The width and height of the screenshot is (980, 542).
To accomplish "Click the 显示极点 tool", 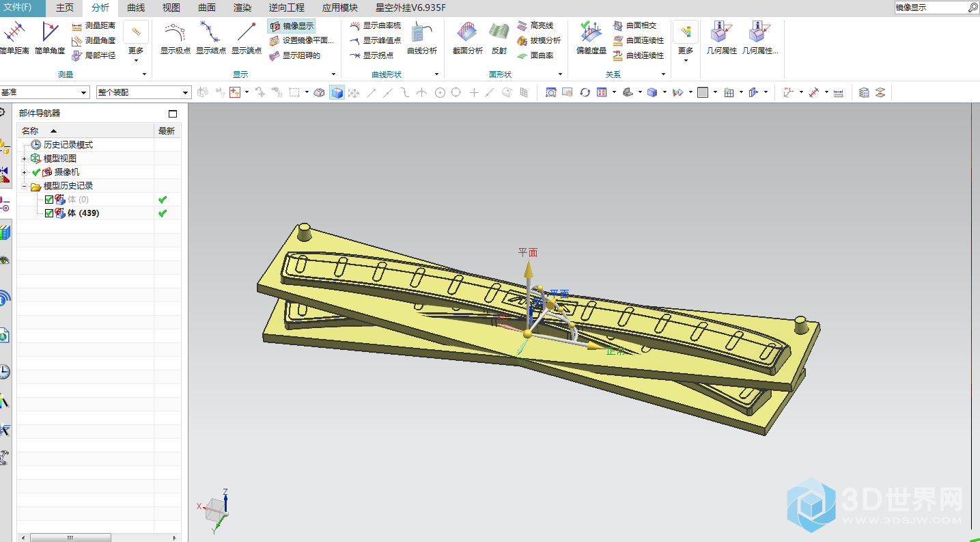I will [176, 38].
